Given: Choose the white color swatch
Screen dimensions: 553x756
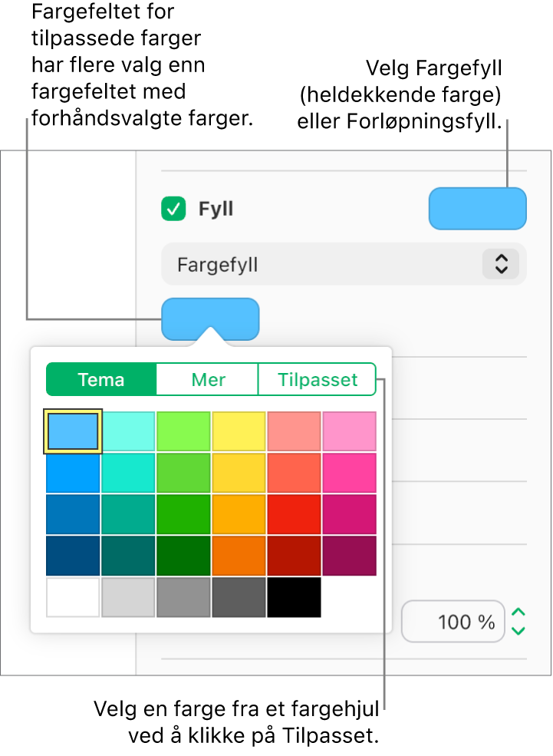Looking at the screenshot, I should tap(73, 597).
